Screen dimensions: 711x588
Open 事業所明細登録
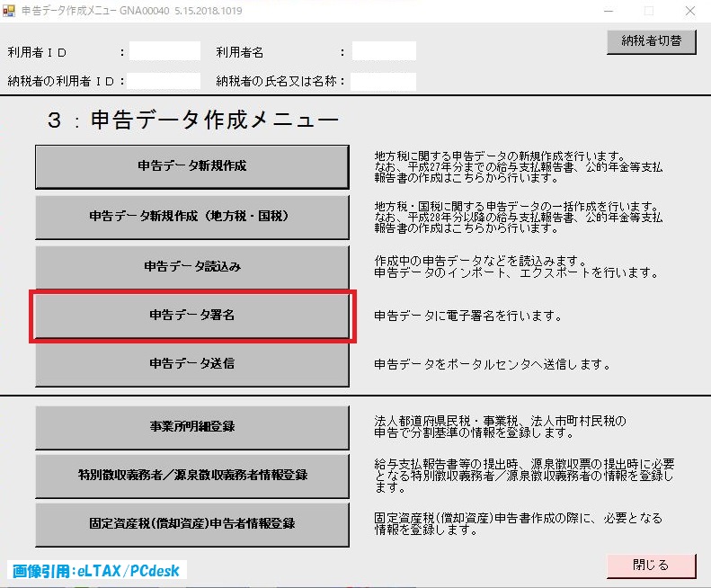tap(191, 427)
